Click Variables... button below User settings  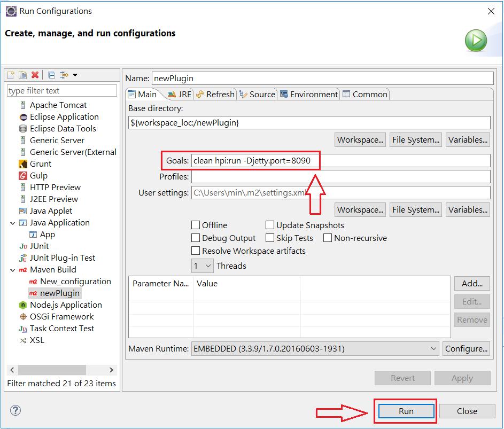tap(468, 209)
